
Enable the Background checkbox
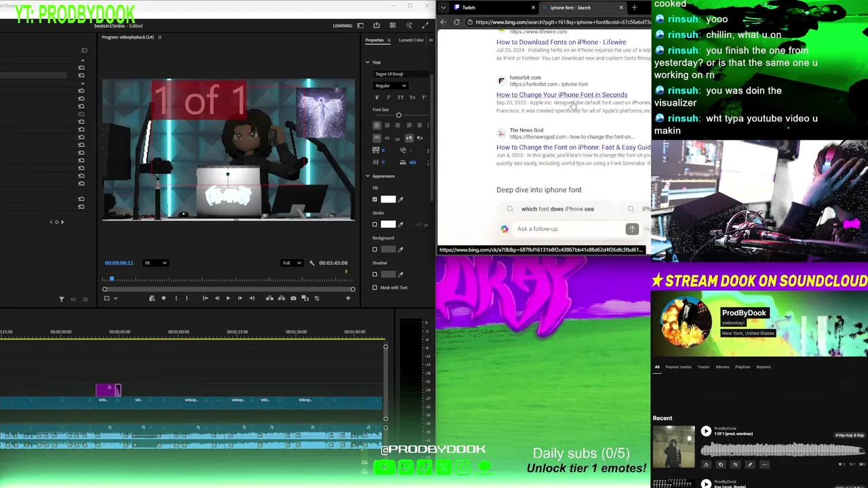click(375, 249)
